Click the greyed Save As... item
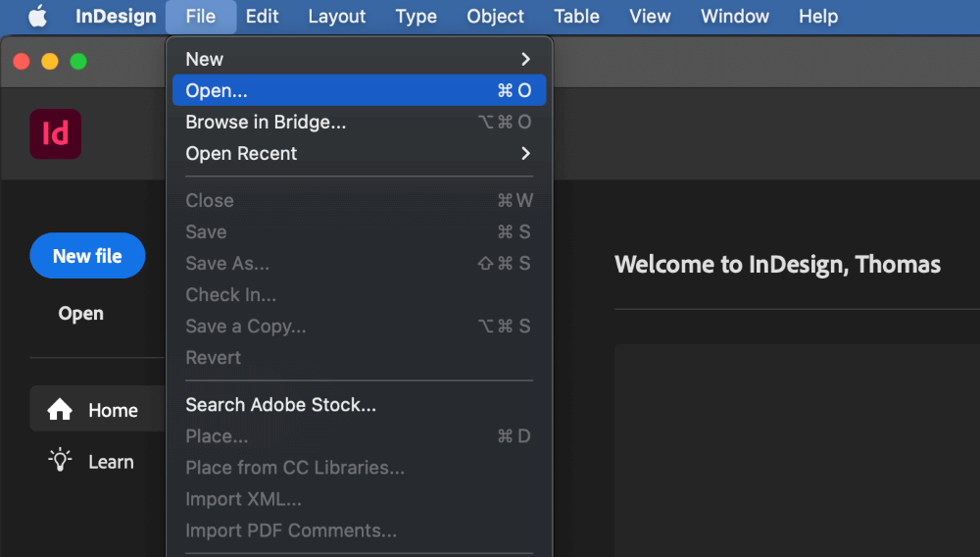The height and width of the screenshot is (557, 980). pos(359,263)
